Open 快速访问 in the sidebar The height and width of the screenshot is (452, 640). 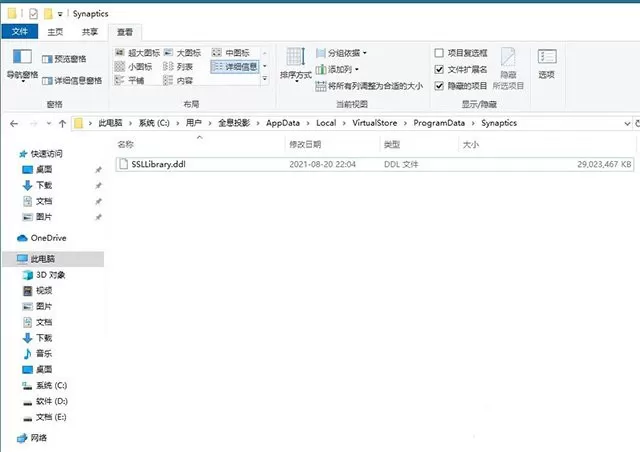(x=41, y=154)
